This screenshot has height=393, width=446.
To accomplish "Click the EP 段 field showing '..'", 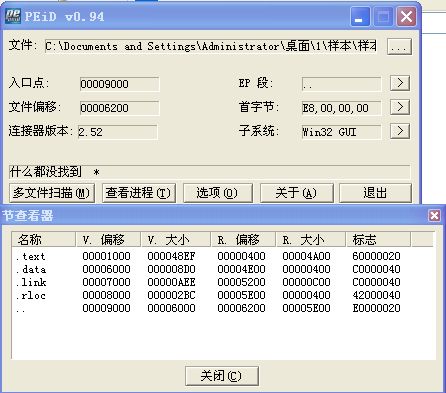I will click(341, 84).
